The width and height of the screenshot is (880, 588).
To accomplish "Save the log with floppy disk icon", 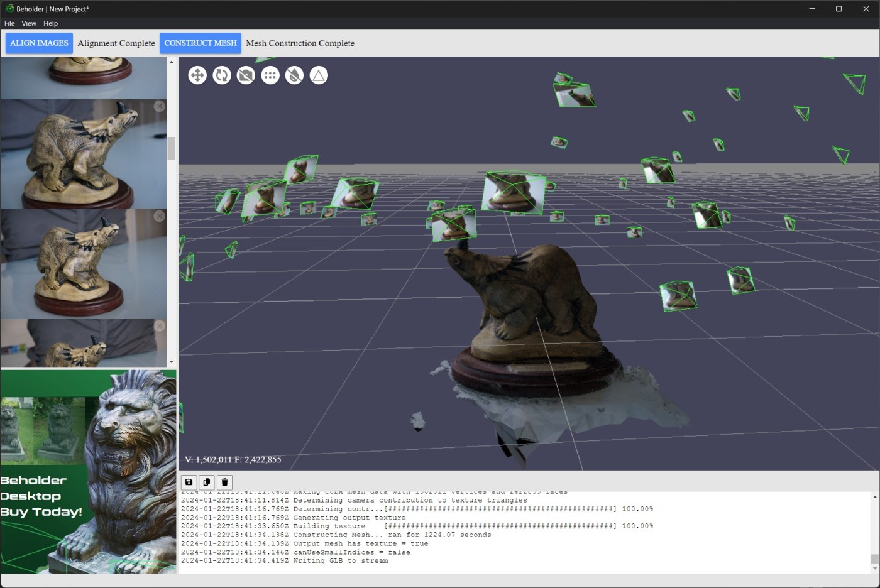I will [189, 482].
